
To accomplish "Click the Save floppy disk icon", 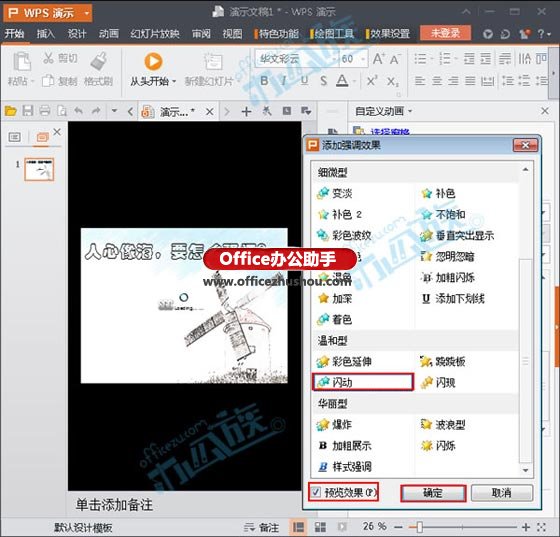I will (28, 111).
